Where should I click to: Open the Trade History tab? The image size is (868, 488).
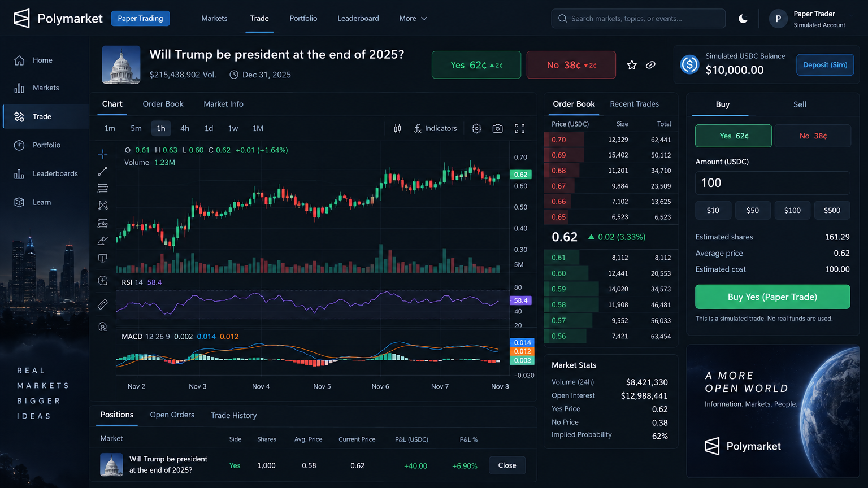[234, 415]
